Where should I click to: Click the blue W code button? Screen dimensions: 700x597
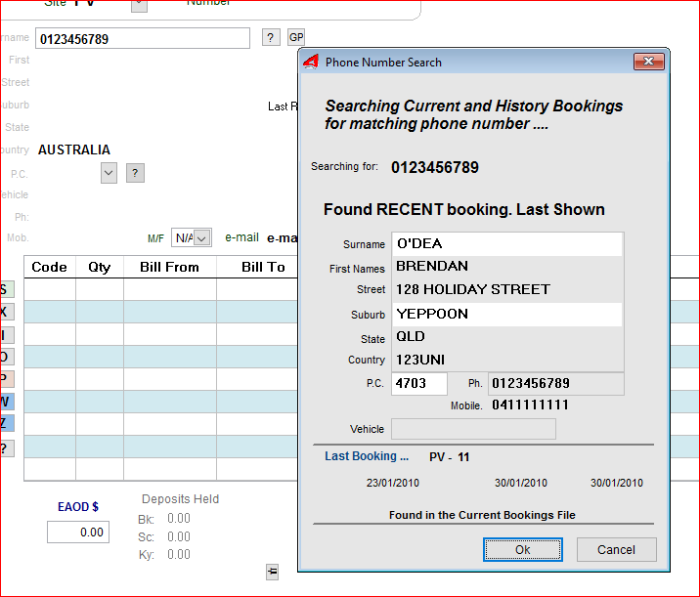5,402
